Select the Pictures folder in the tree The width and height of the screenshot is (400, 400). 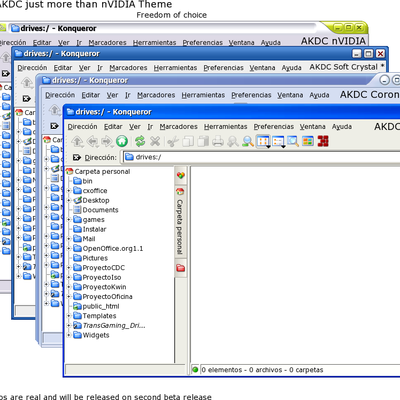pos(95,258)
